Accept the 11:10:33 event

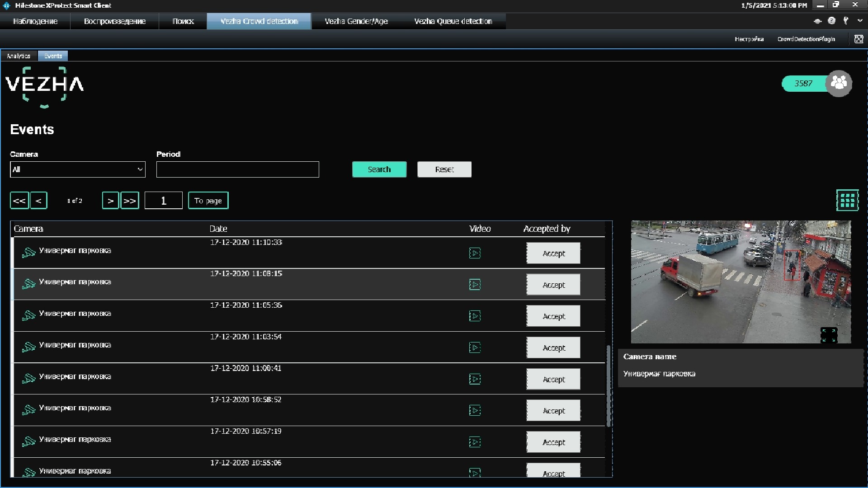[553, 253]
